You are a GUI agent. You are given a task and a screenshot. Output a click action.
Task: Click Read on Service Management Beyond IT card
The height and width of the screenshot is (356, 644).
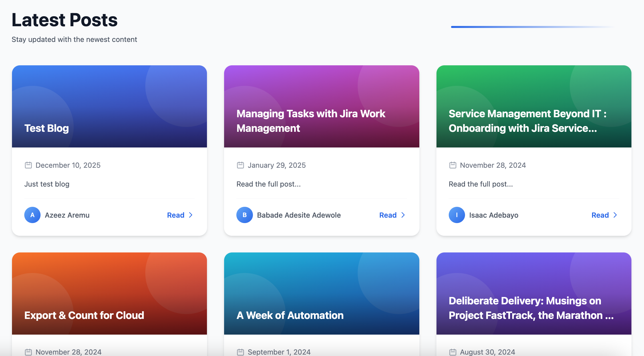coord(600,215)
